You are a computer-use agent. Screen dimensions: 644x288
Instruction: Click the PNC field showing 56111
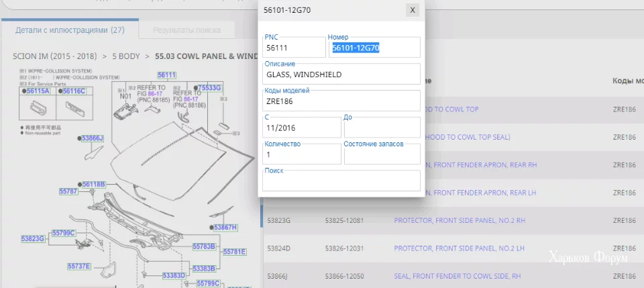pyautogui.click(x=294, y=47)
